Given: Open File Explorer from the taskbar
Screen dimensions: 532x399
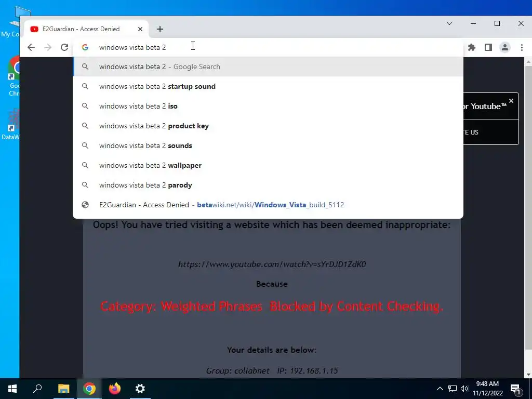Looking at the screenshot, I should pyautogui.click(x=63, y=389).
